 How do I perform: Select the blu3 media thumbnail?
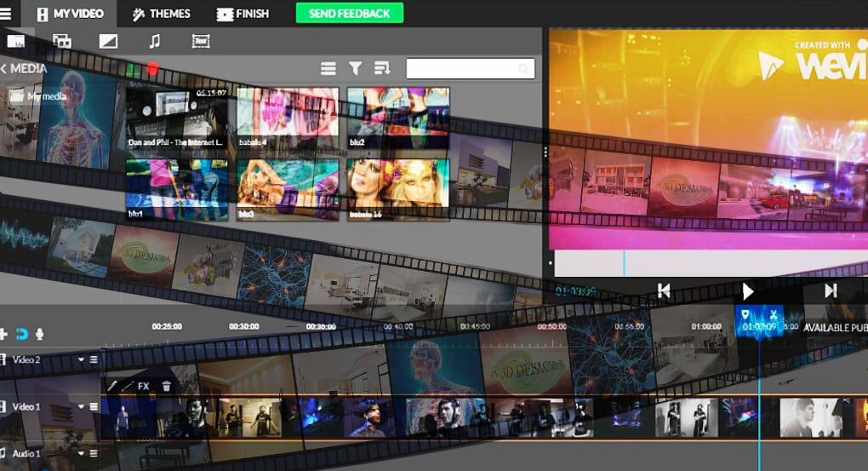point(288,190)
